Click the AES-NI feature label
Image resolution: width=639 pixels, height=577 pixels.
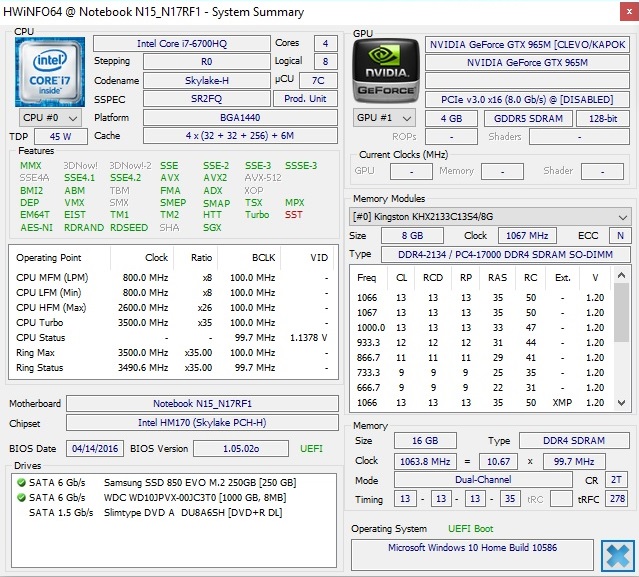point(37,227)
